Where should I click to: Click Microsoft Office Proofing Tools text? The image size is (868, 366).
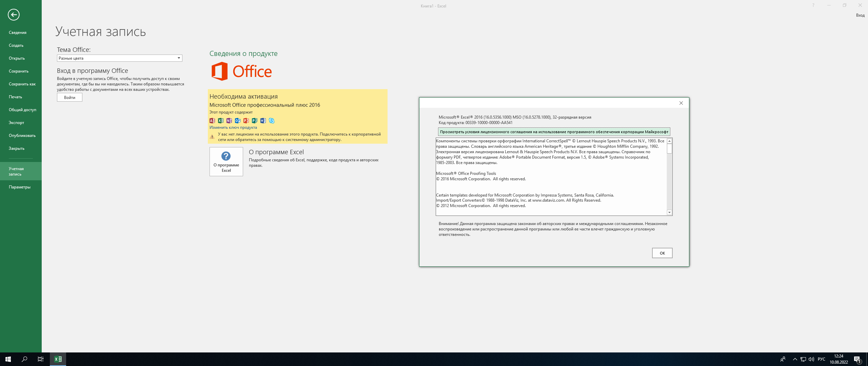click(x=466, y=174)
